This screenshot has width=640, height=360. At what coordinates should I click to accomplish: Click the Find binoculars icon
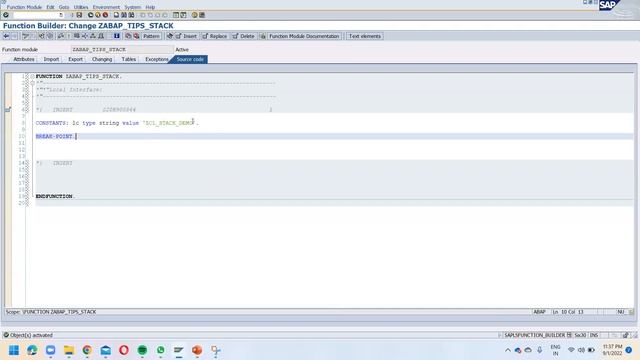tap(124, 15)
